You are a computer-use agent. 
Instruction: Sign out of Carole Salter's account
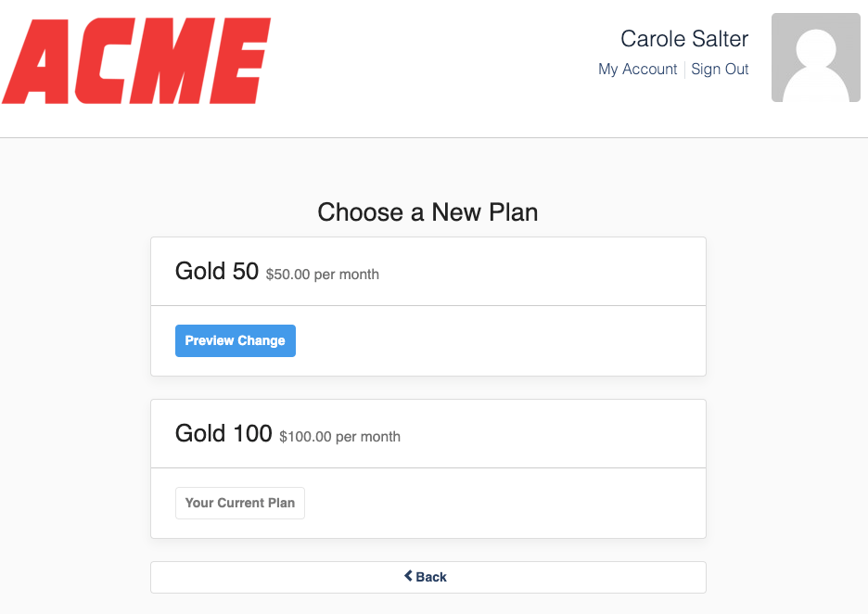tap(720, 69)
